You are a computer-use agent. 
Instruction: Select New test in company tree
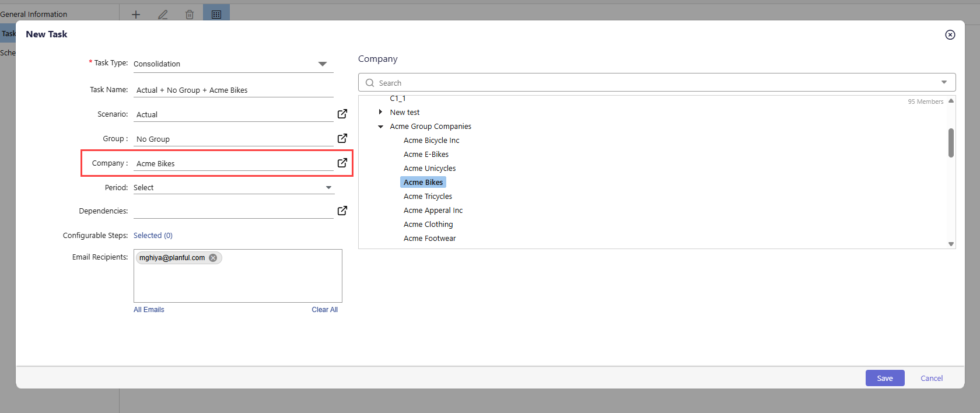[x=405, y=113]
